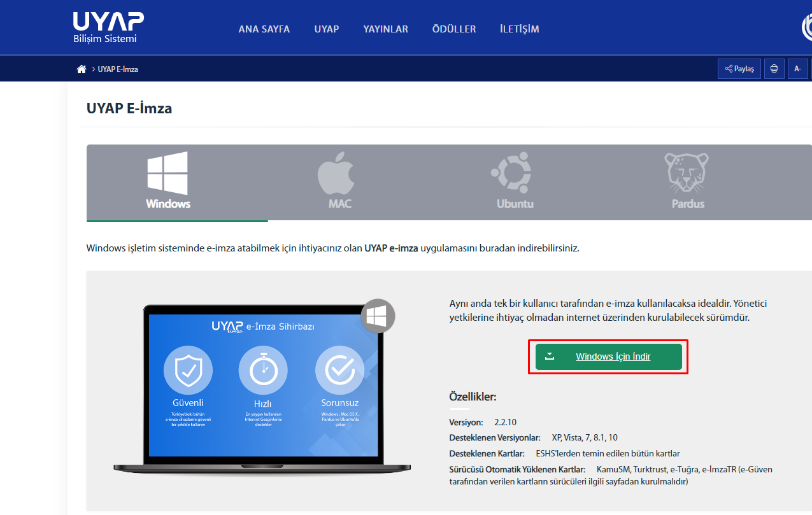
Task: Open the UYAP navigation menu
Action: 327,29
